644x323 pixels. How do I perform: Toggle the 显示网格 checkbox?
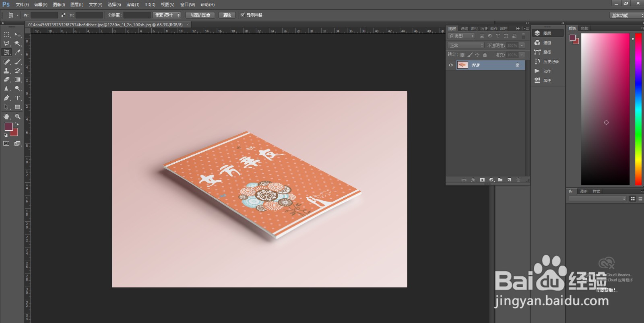[243, 15]
